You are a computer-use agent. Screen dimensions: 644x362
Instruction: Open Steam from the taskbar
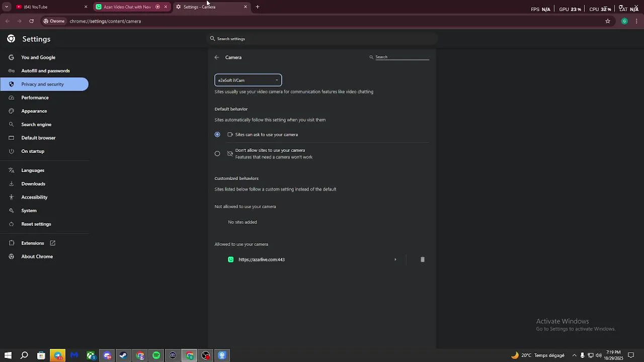point(123,355)
